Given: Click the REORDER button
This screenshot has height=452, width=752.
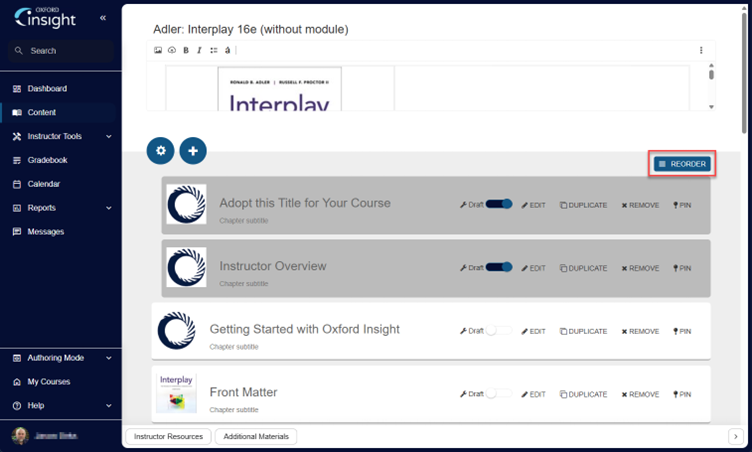Looking at the screenshot, I should coord(682,164).
